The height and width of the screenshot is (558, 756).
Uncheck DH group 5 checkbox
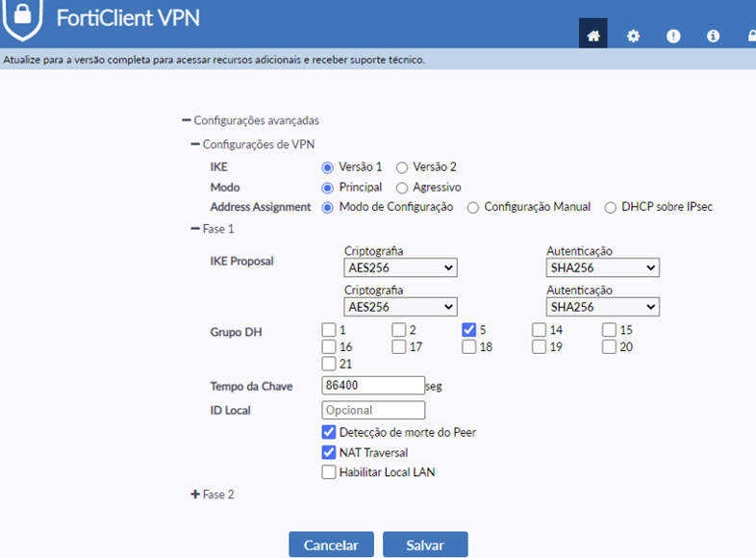click(469, 330)
